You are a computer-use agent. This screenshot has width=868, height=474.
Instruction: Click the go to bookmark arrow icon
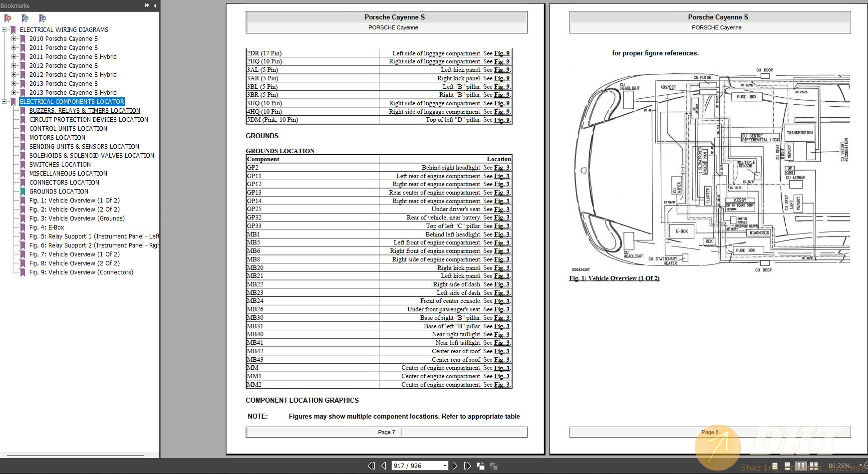coord(42,18)
